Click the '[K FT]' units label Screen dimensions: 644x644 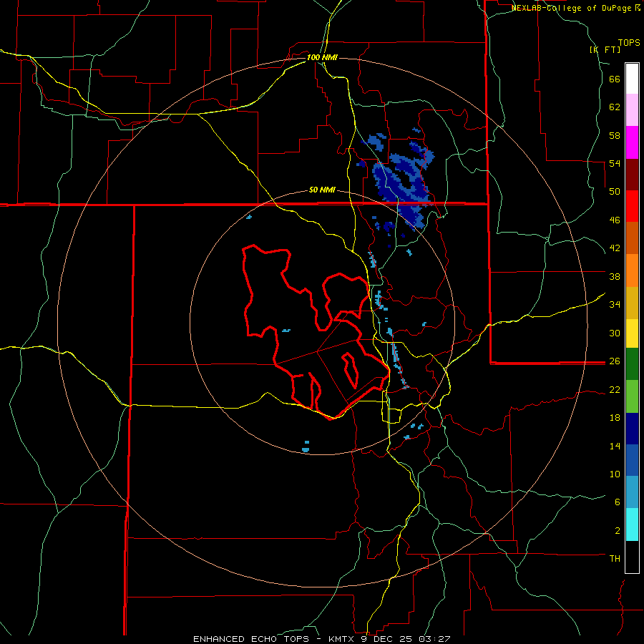pyautogui.click(x=605, y=50)
